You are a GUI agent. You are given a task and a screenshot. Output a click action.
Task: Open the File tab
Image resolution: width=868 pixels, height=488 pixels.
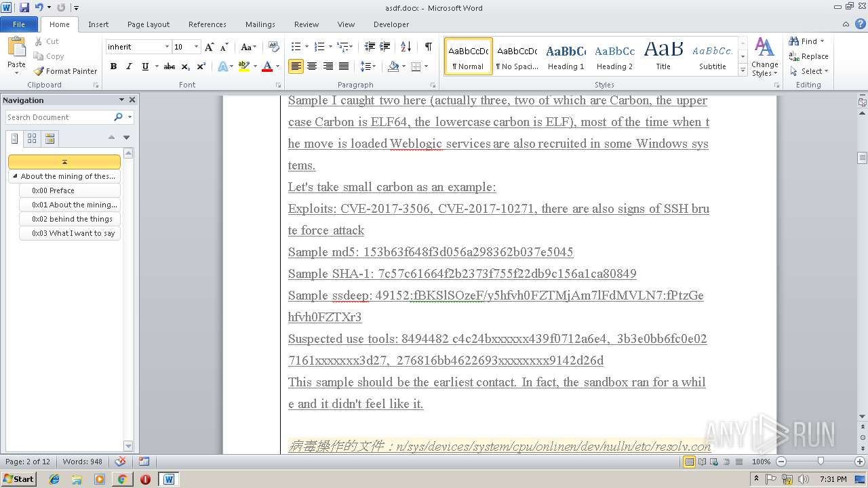19,24
